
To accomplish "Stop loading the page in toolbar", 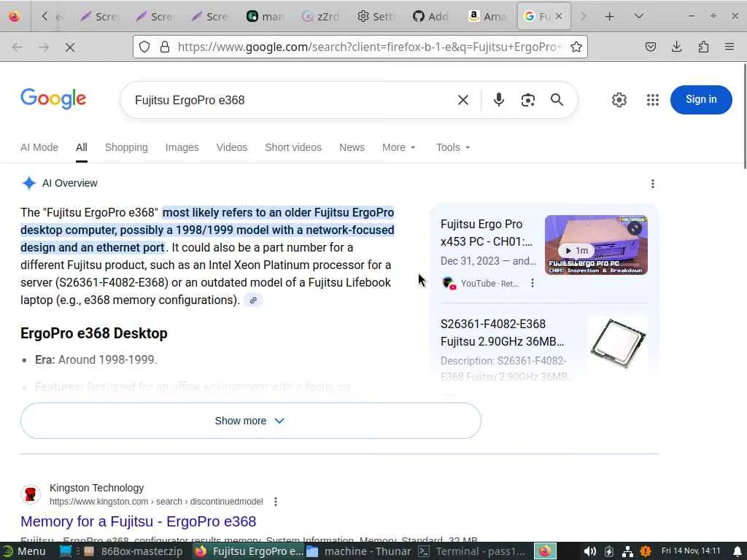I will point(69,47).
